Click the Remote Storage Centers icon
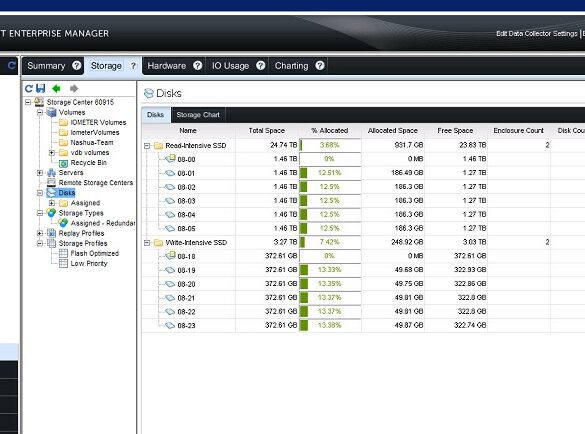Viewport: 585px width, 434px height. 51,182
